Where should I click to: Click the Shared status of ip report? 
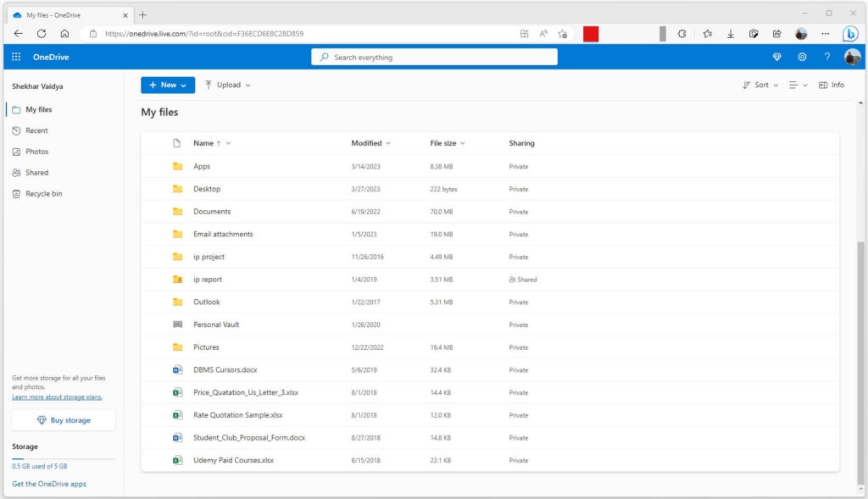click(x=522, y=280)
